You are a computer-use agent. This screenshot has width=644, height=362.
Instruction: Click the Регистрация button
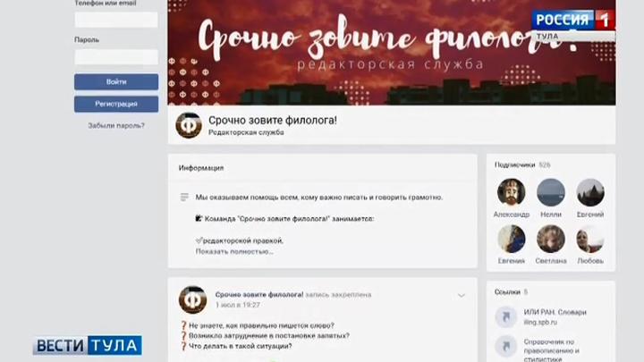[x=116, y=104]
